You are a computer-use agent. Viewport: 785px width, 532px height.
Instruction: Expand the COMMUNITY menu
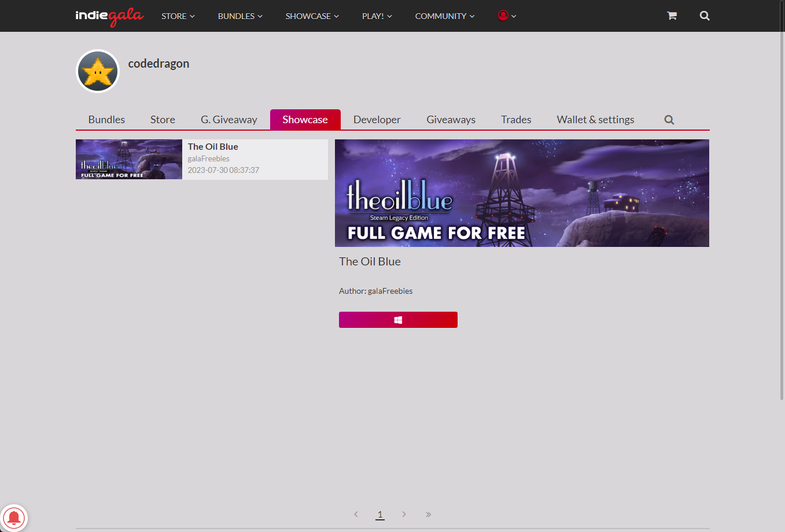[x=445, y=16]
